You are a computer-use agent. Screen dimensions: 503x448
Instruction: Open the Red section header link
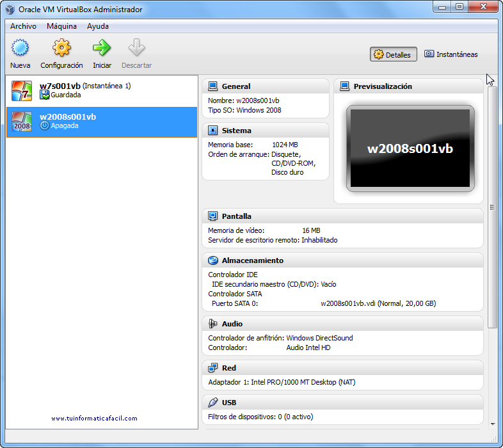tap(228, 368)
